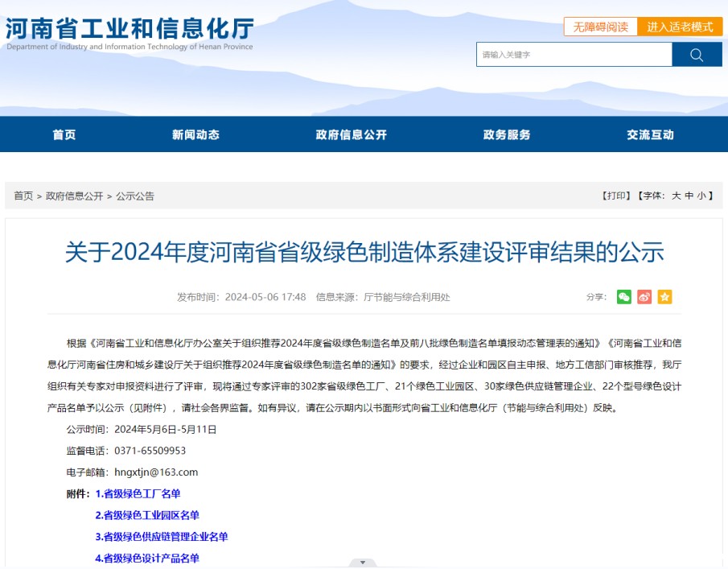Set font size to 大 (large)
Image resolution: width=728 pixels, height=569 pixels.
coord(677,196)
